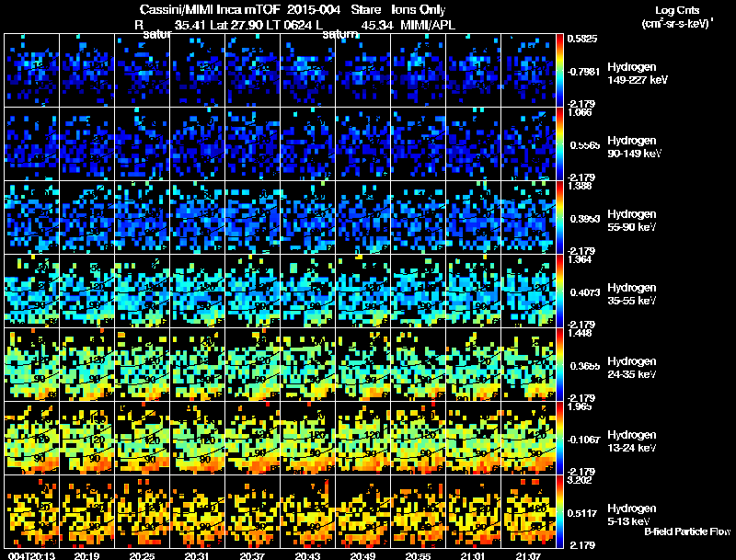Click the '20:25' time label
The width and height of the screenshot is (736, 560).
(143, 555)
